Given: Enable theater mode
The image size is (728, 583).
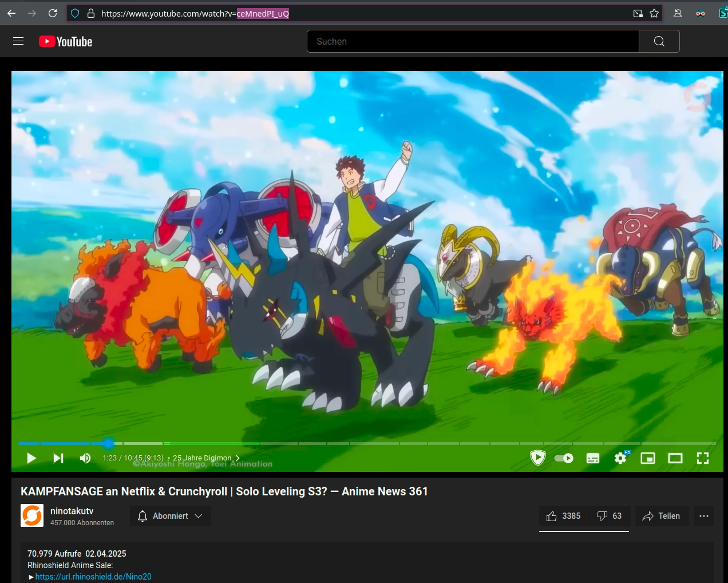Looking at the screenshot, I should click(x=675, y=458).
